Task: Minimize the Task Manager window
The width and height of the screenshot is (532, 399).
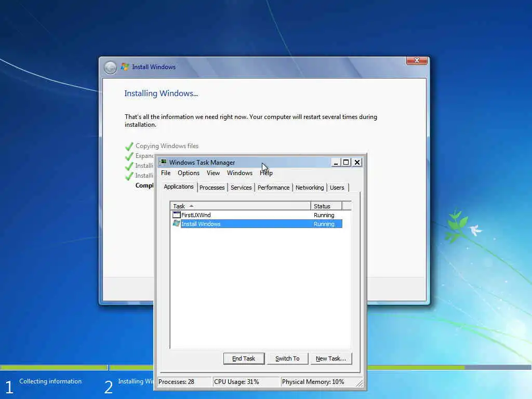Action: coord(336,163)
